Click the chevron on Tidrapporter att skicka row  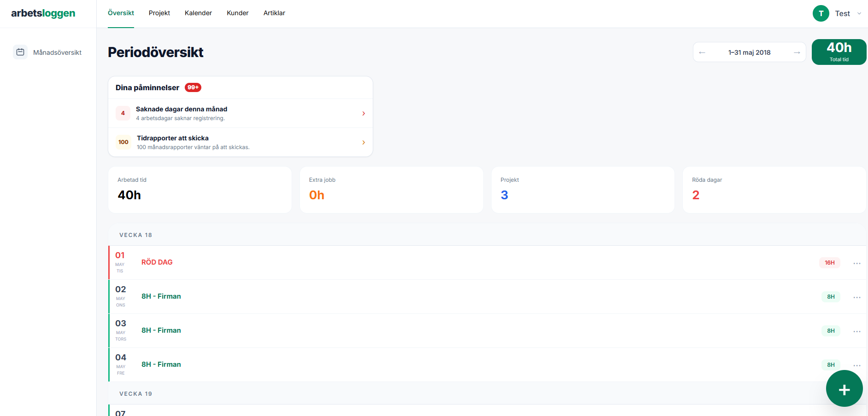coord(364,142)
